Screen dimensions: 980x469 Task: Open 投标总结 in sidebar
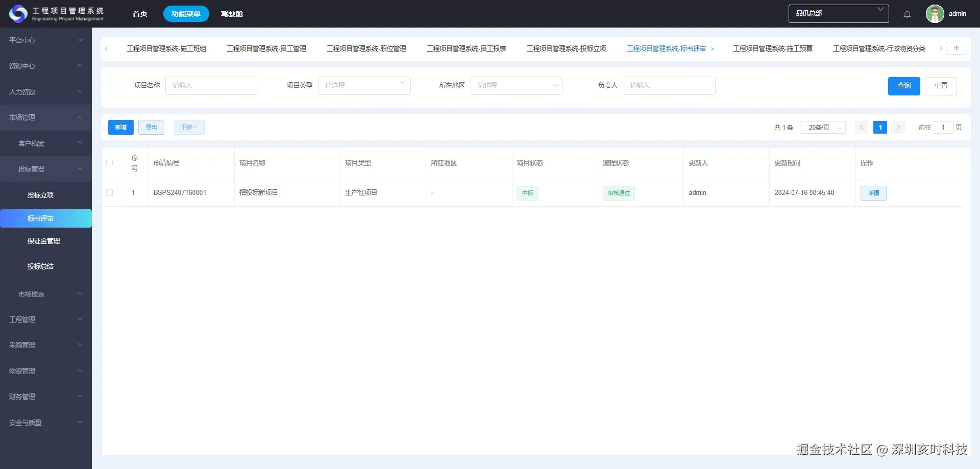coord(46,266)
